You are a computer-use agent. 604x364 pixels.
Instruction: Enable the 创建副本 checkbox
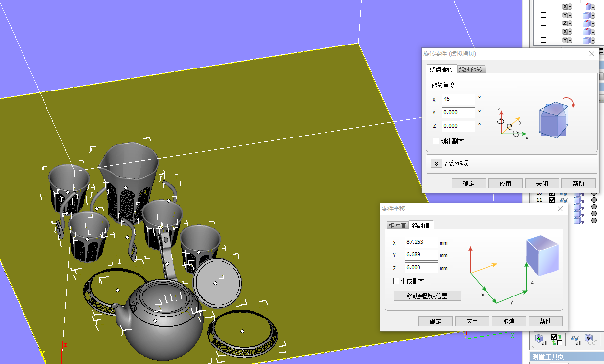coord(436,141)
